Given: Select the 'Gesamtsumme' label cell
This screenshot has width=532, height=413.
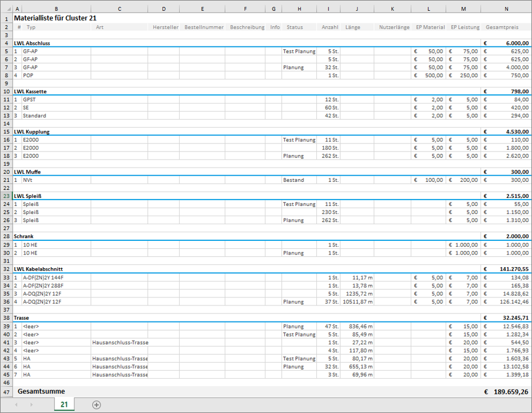Looking at the screenshot, I should click(41, 391).
